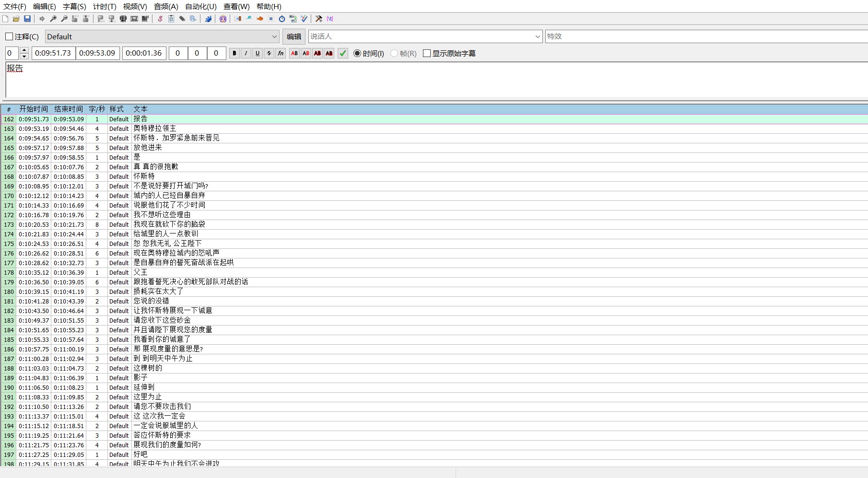Select subtitle line 196 展现我们的度量如何?
868x478 pixels.
pyautogui.click(x=434, y=445)
